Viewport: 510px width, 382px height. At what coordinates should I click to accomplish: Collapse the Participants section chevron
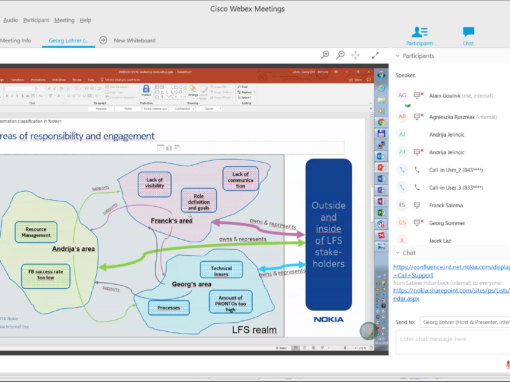pyautogui.click(x=397, y=56)
